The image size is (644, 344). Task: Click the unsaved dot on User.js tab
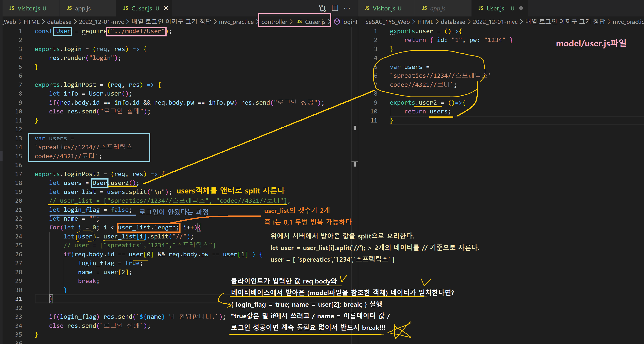tap(521, 8)
